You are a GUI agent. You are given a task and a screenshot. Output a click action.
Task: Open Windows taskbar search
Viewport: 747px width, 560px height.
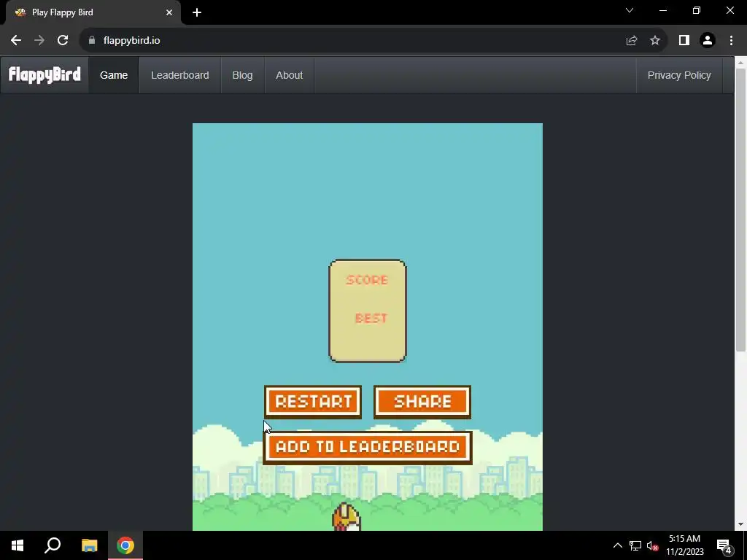[53, 545]
